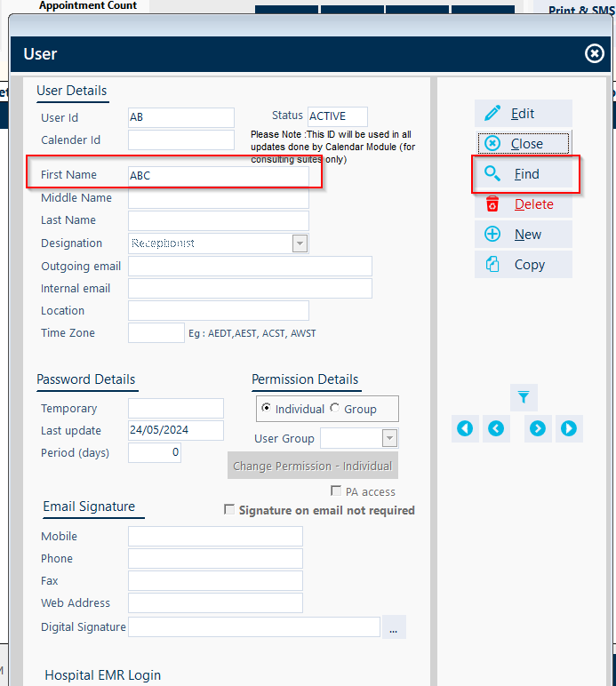Open the filter funnel icon

click(524, 396)
